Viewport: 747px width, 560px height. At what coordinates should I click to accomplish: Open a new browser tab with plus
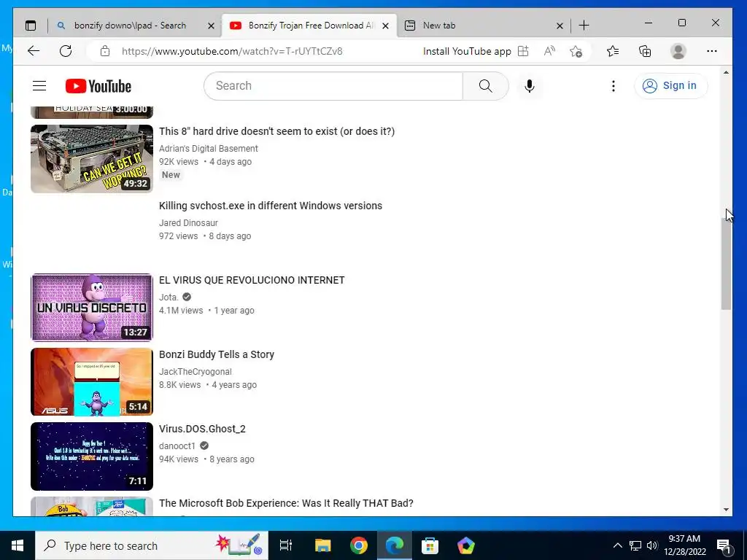coord(584,26)
